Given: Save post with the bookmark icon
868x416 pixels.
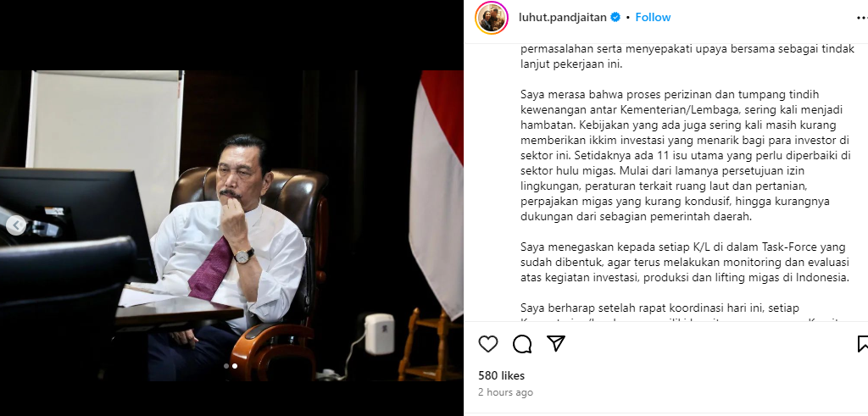Looking at the screenshot, I should tap(862, 344).
